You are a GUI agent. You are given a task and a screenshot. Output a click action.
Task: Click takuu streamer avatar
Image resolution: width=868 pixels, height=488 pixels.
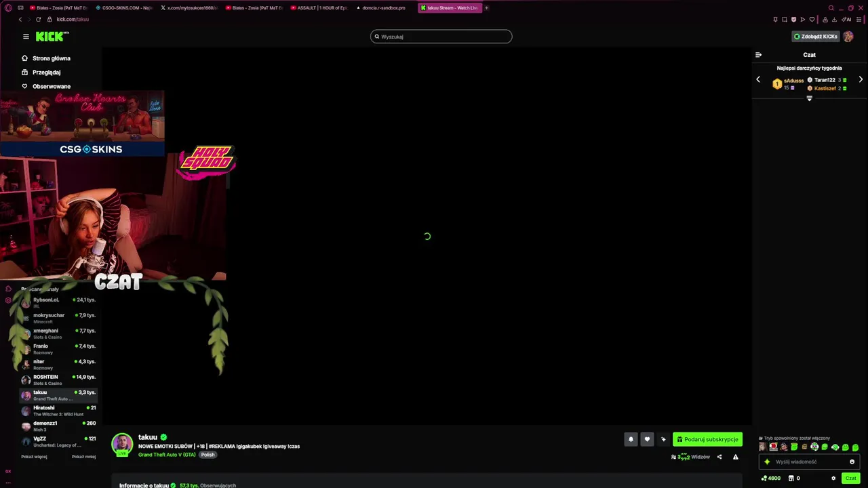(x=122, y=444)
